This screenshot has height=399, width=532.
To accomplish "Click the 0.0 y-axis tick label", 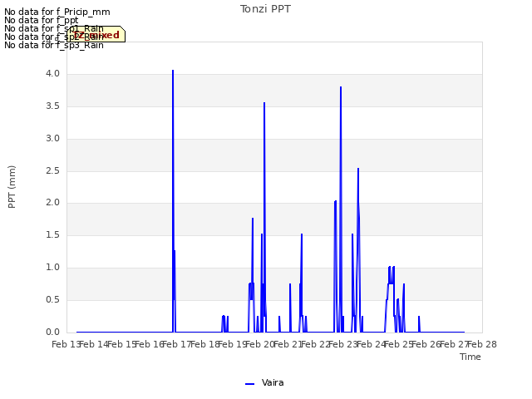I will click(52, 332).
